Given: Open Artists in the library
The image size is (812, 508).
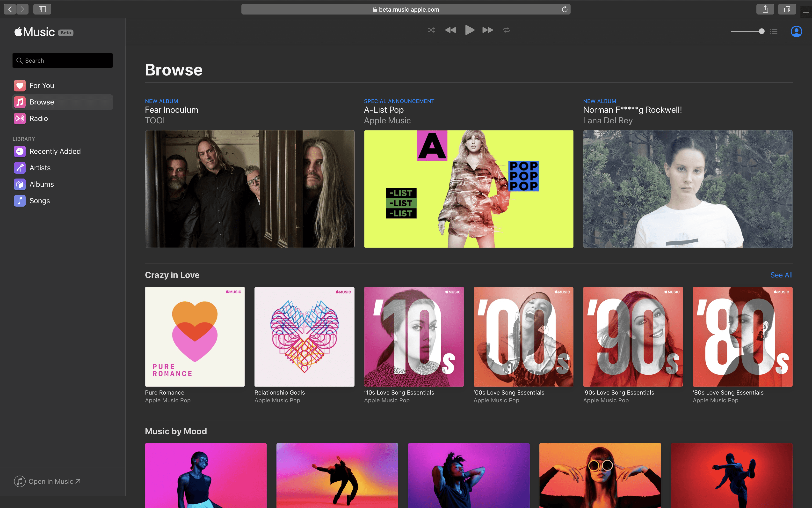Looking at the screenshot, I should (x=62, y=168).
